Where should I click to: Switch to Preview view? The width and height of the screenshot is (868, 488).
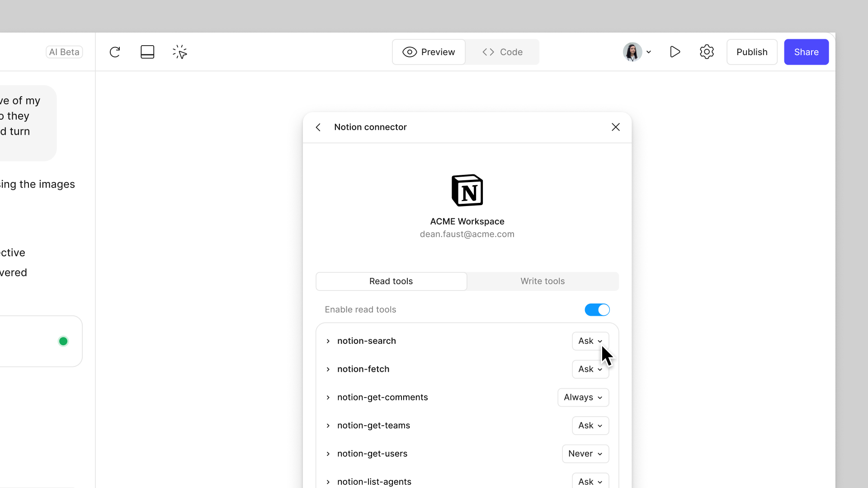(x=429, y=52)
